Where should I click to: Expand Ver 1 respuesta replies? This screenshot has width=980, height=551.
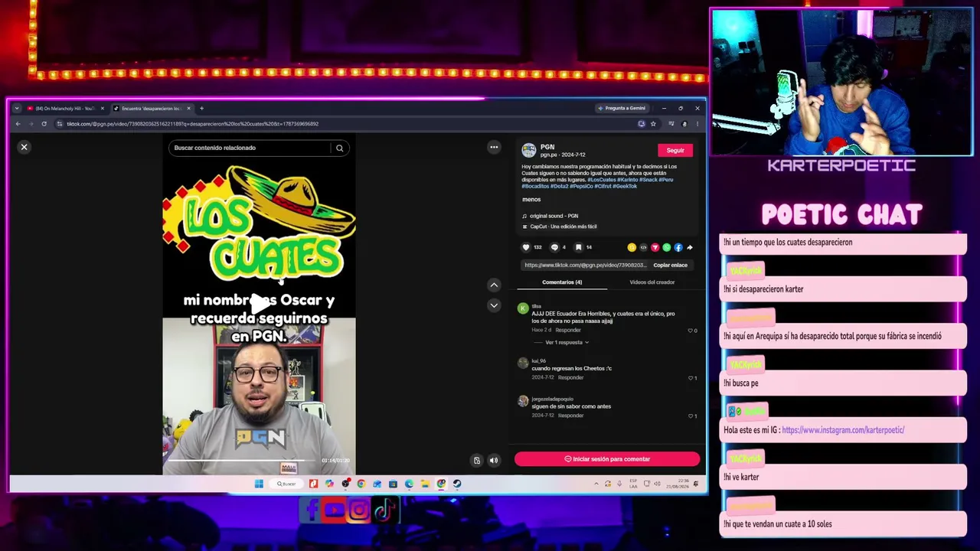click(x=567, y=343)
